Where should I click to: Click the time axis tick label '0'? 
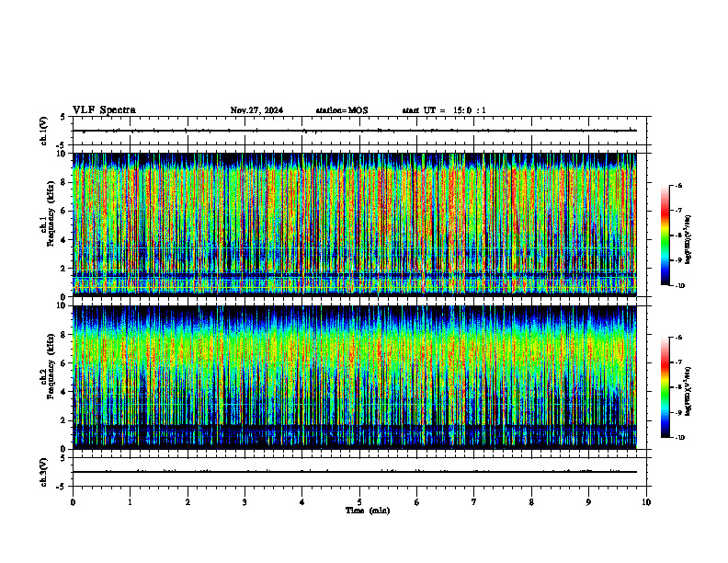pos(73,502)
